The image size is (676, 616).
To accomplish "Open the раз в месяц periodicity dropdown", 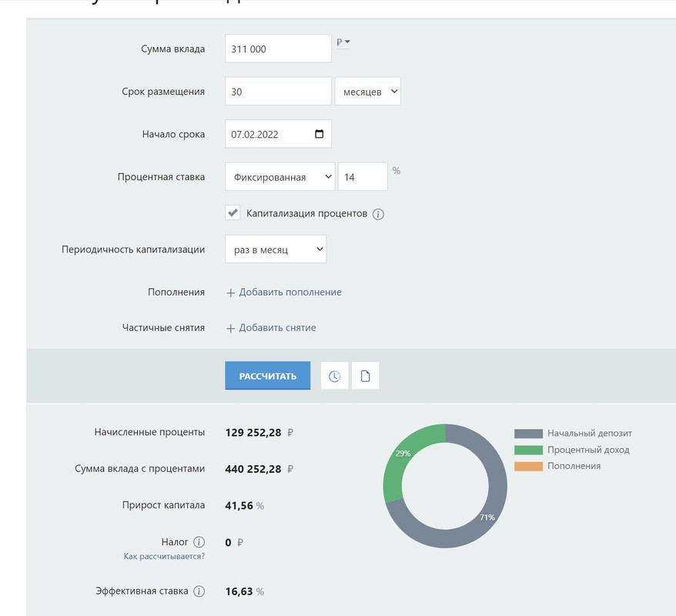I will pos(276,249).
